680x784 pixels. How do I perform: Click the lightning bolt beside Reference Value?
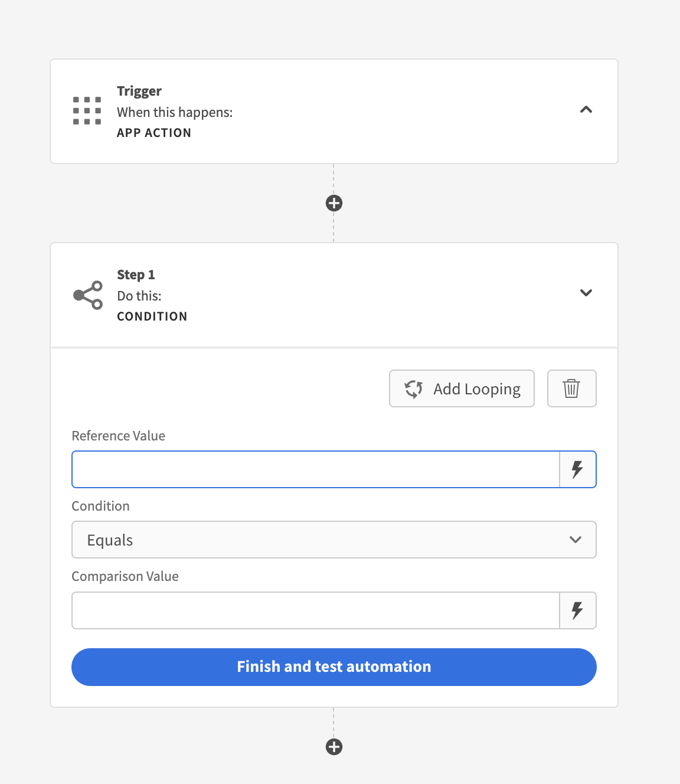pyautogui.click(x=577, y=469)
